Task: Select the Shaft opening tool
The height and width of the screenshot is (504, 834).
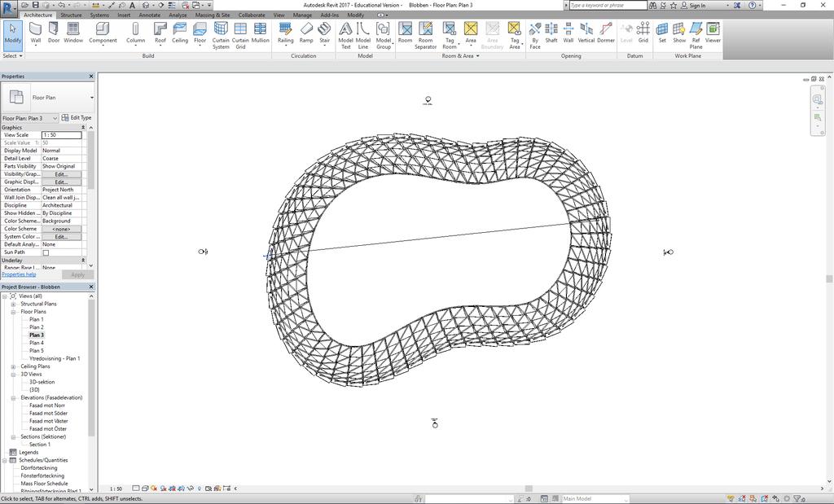Action: (x=551, y=33)
